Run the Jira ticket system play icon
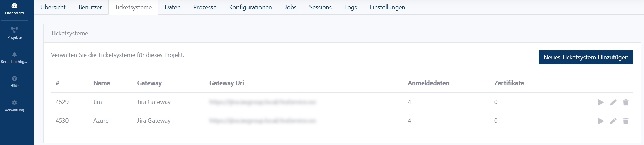The image size is (644, 145). (600, 102)
